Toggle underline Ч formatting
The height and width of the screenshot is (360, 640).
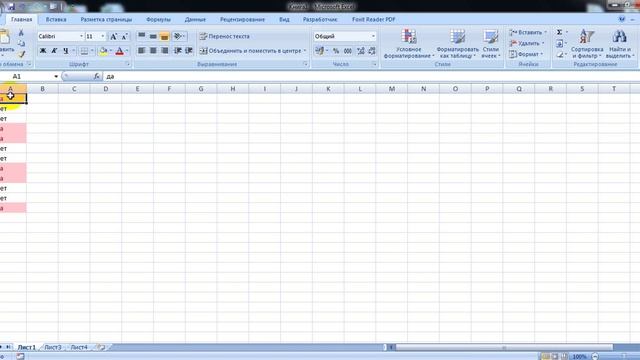click(x=65, y=51)
